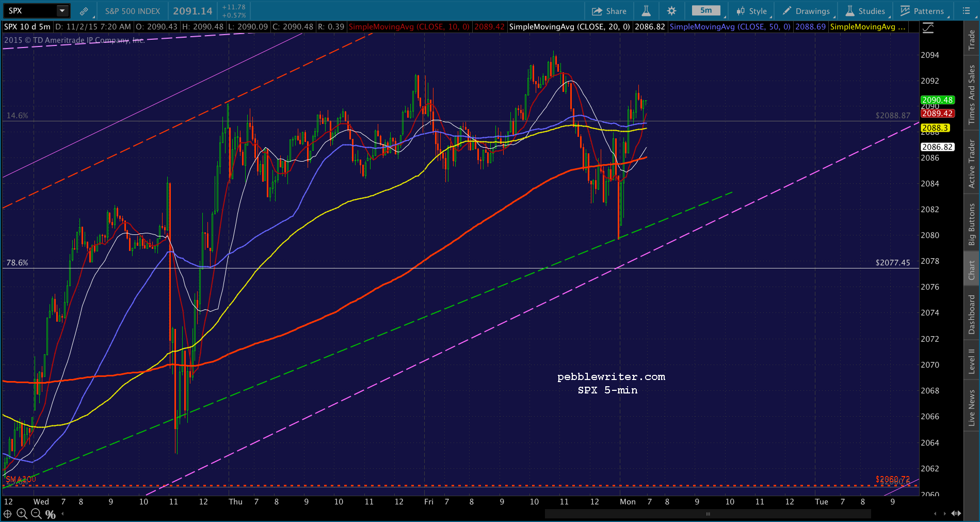Click the red 2089.42 price bubble
Viewport: 980px width, 522px height.
point(937,114)
